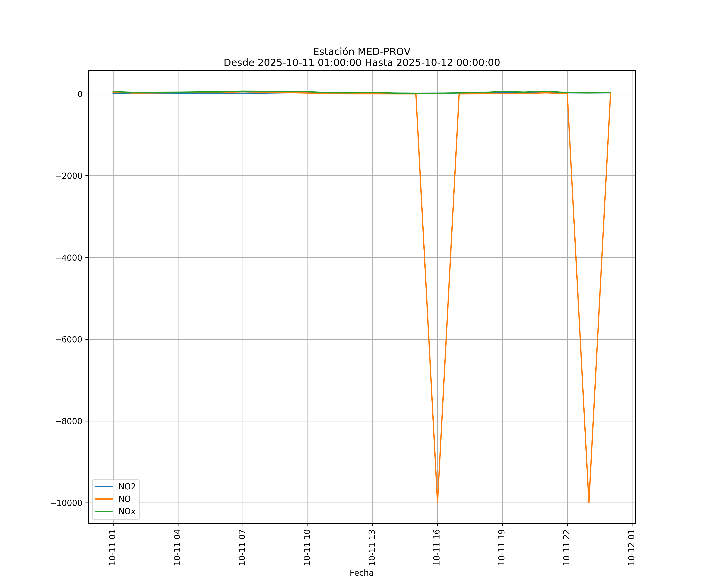706x588 pixels.
Task: Click the 10-11 16 x-axis tick label
Action: [436, 547]
